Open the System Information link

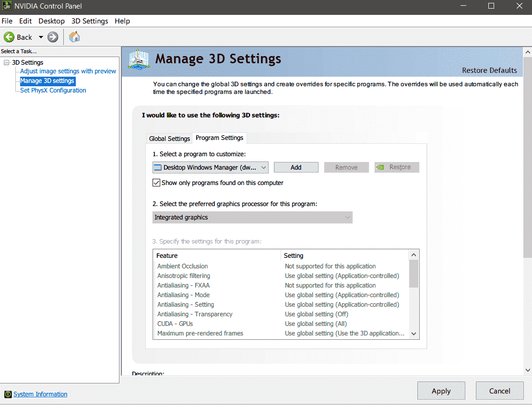[x=40, y=394]
